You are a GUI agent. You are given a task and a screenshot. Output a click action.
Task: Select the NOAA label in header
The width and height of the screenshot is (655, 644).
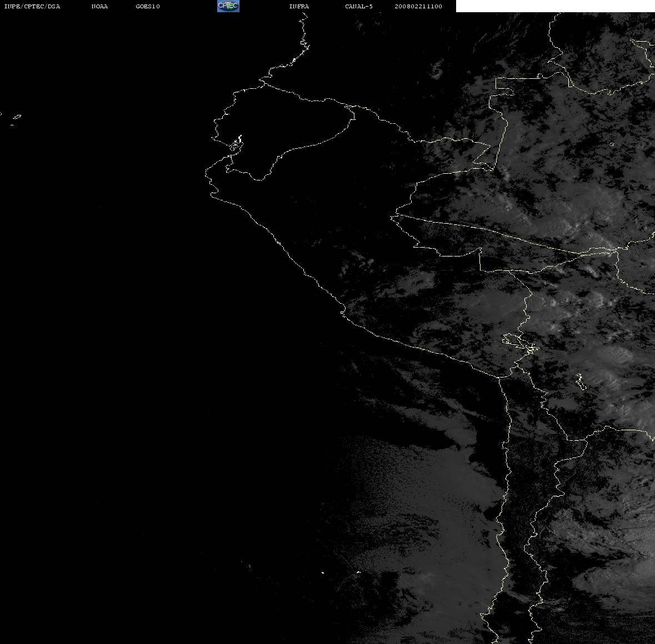[x=99, y=6]
